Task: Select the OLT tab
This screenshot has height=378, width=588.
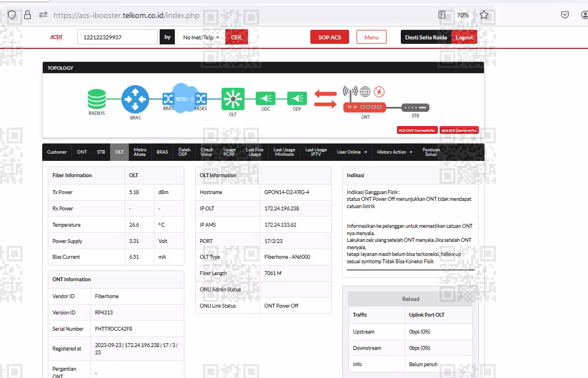Action: coord(119,152)
